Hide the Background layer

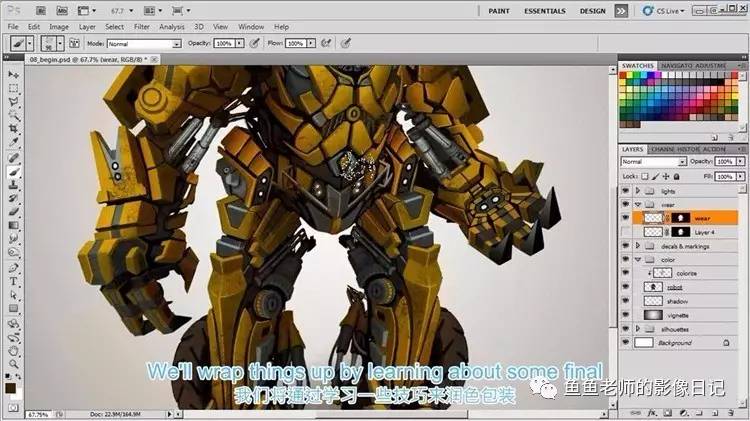pos(625,343)
